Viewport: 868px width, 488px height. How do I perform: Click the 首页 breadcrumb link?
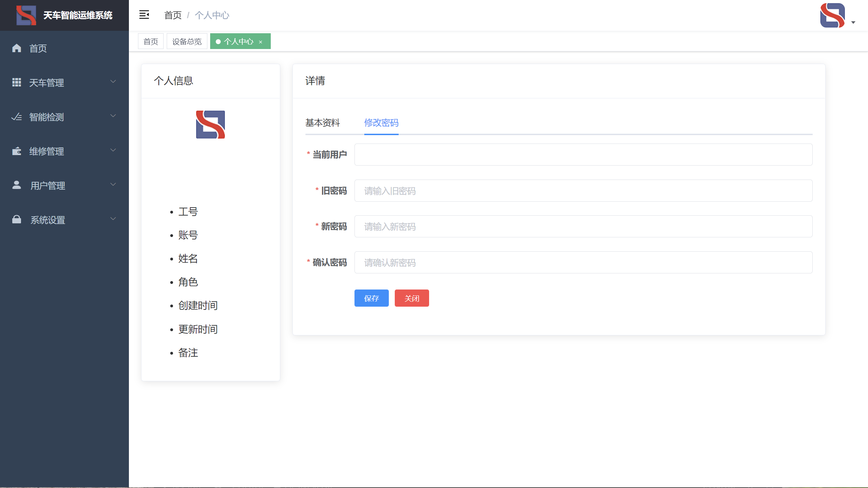pyautogui.click(x=173, y=15)
